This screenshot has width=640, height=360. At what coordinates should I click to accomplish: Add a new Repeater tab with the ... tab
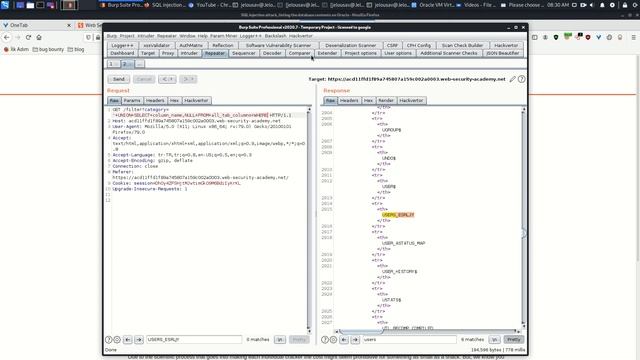point(140,64)
